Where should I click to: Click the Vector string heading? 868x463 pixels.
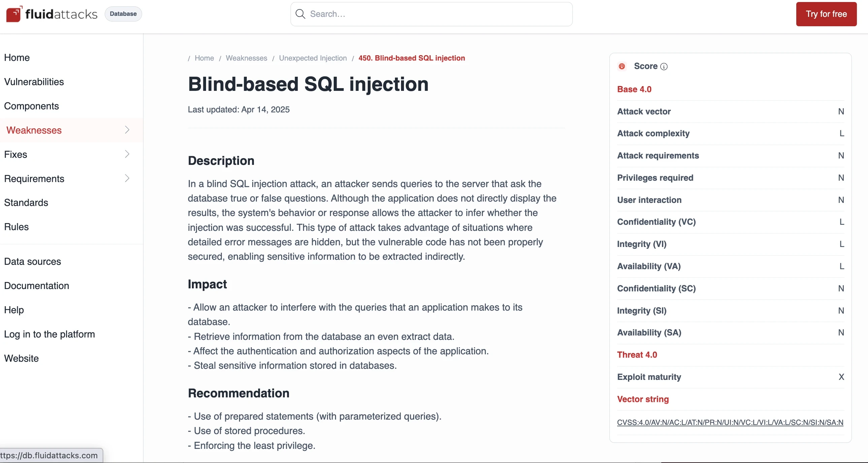tap(643, 399)
